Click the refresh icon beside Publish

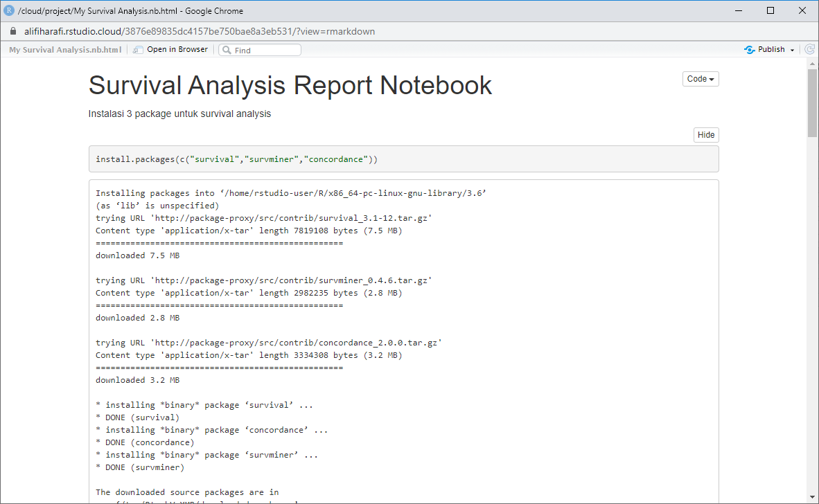click(809, 49)
